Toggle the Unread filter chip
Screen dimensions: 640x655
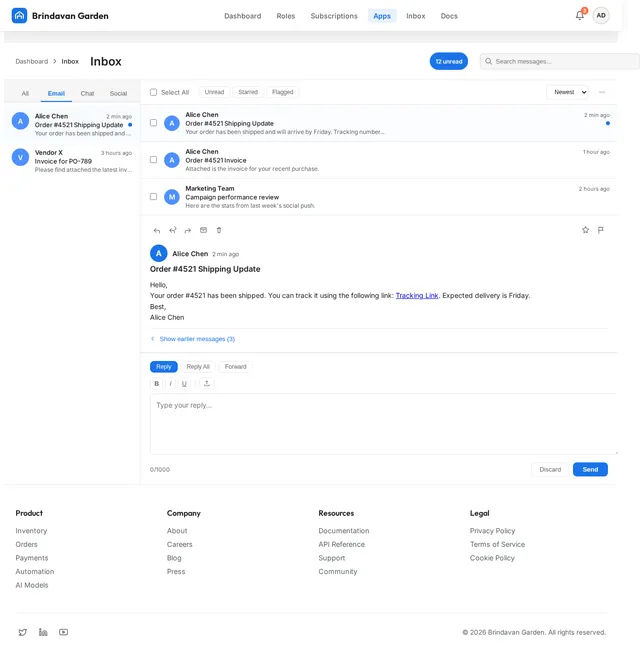click(x=214, y=92)
